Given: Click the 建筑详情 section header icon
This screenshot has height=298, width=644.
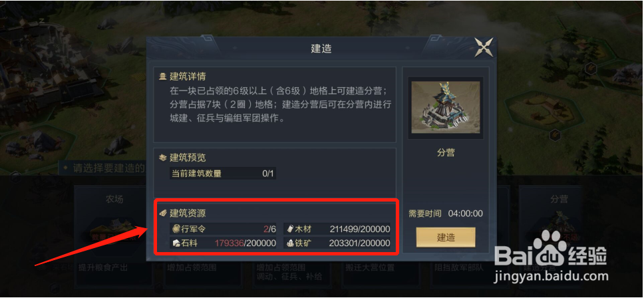Looking at the screenshot, I should (x=163, y=76).
